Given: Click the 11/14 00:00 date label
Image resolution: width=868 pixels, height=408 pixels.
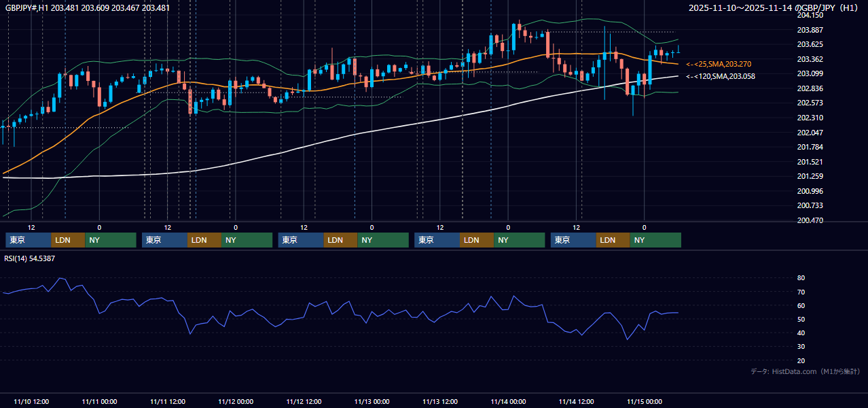Looking at the screenshot, I should tap(508, 401).
